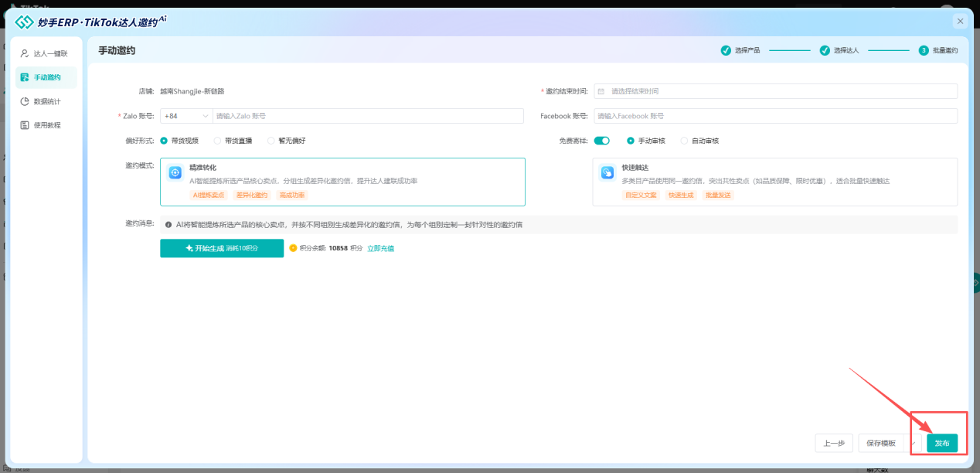Click the 10858 points balance value
This screenshot has width=980, height=473.
click(x=339, y=248)
